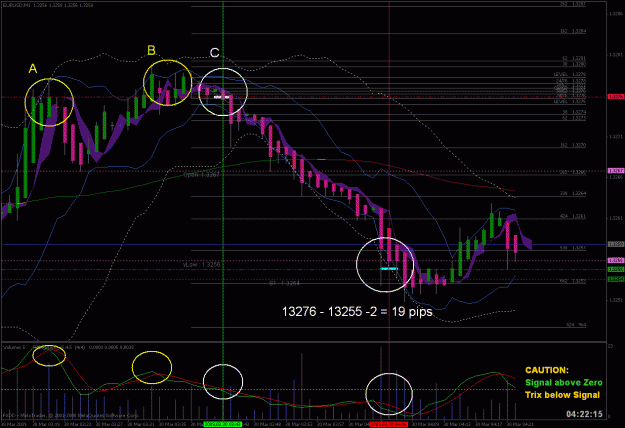
Task: Click the '20 Mar 04:21' time axis label
Action: [520, 424]
